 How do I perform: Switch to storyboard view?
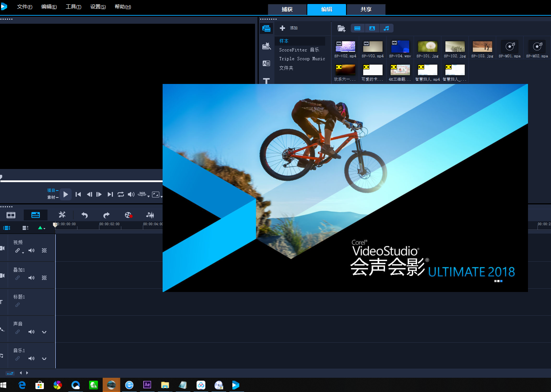point(11,215)
